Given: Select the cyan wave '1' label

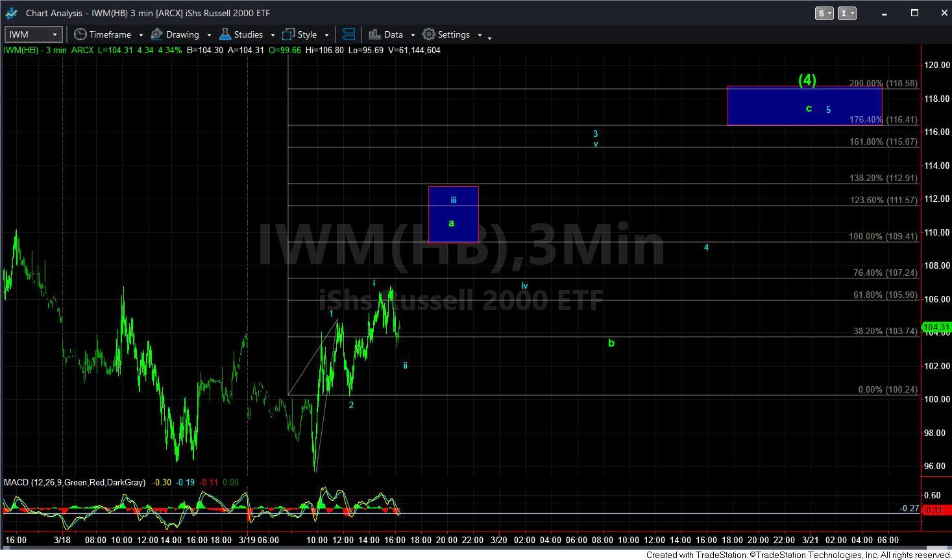Looking at the screenshot, I should tap(331, 314).
